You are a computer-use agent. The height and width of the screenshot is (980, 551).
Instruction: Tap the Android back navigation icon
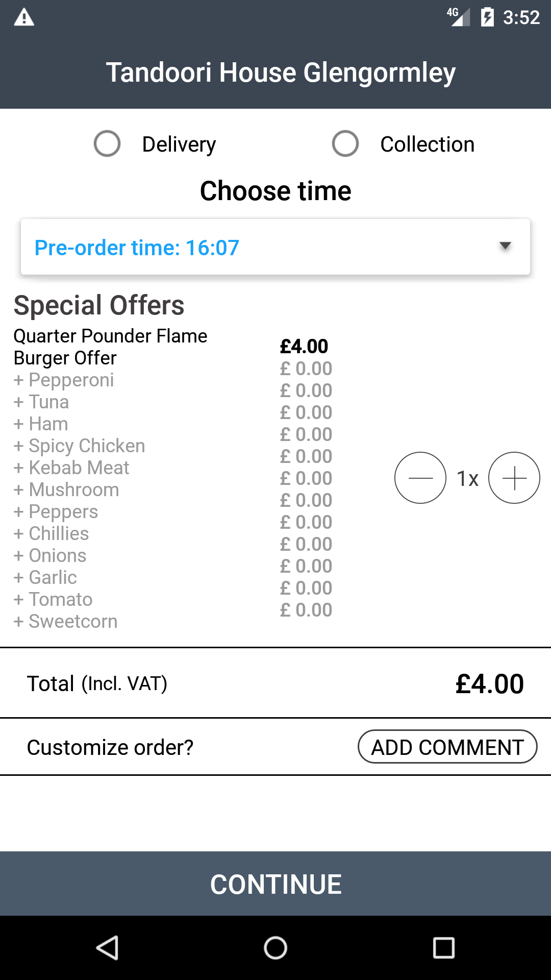point(108,948)
